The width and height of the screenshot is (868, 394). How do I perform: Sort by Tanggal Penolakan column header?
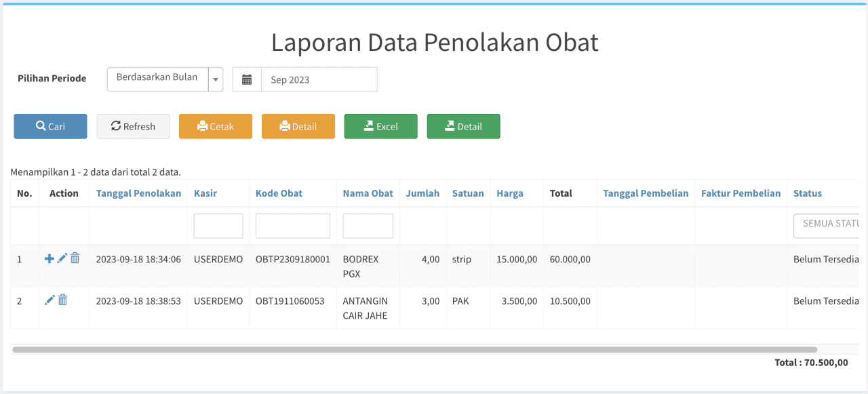click(139, 193)
